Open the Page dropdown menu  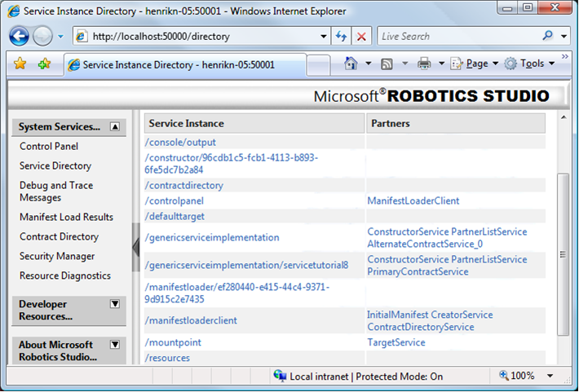475,64
